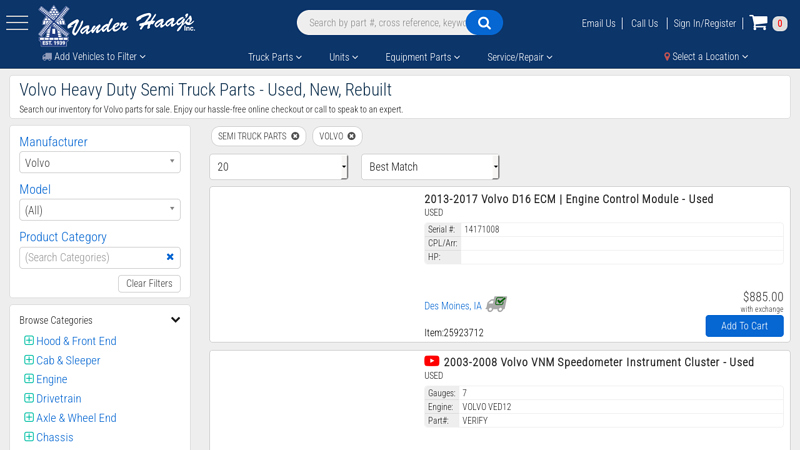The height and width of the screenshot is (450, 800).
Task: Open the Chassis category link
Action: [x=55, y=437]
